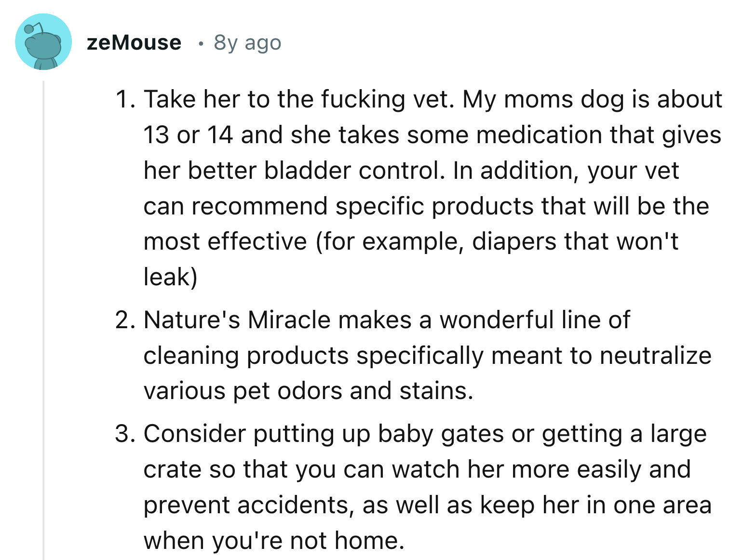Click the 8y ago timestamp link

point(247,43)
